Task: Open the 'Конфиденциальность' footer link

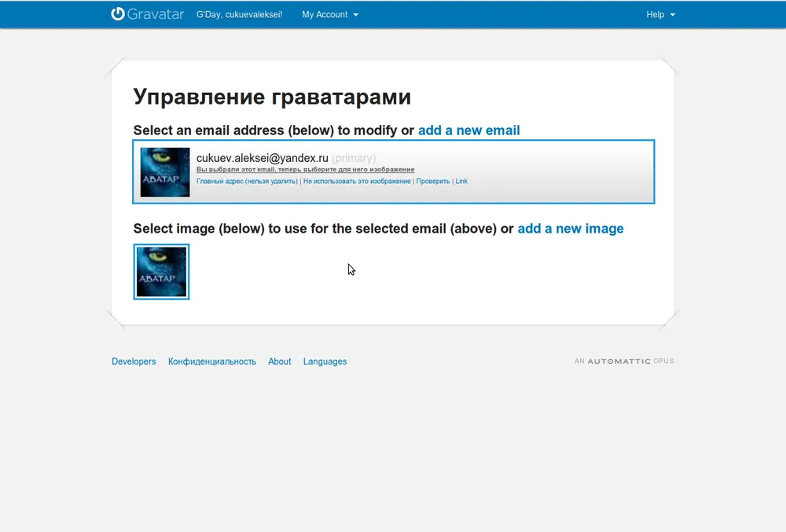Action: point(212,361)
